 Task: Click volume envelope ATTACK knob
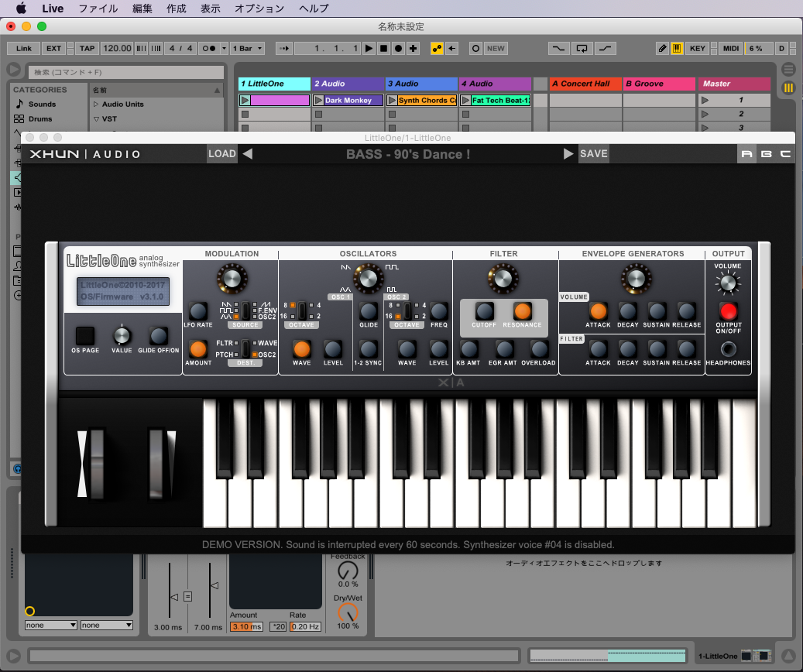pyautogui.click(x=598, y=311)
